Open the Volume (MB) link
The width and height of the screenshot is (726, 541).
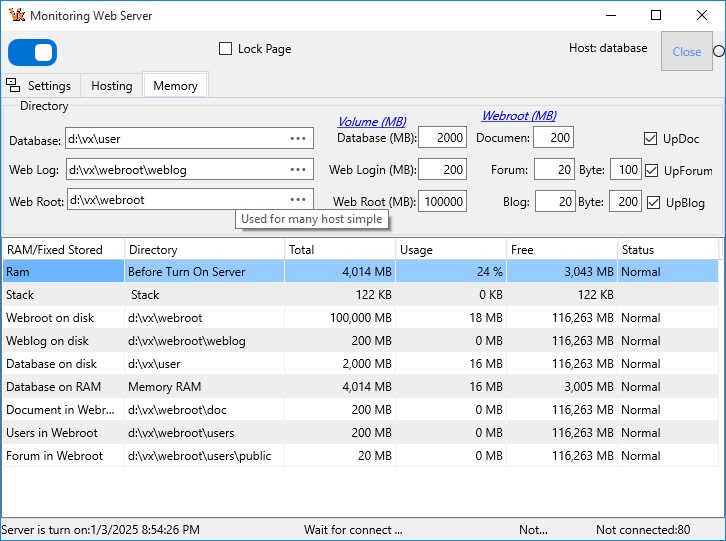(372, 122)
